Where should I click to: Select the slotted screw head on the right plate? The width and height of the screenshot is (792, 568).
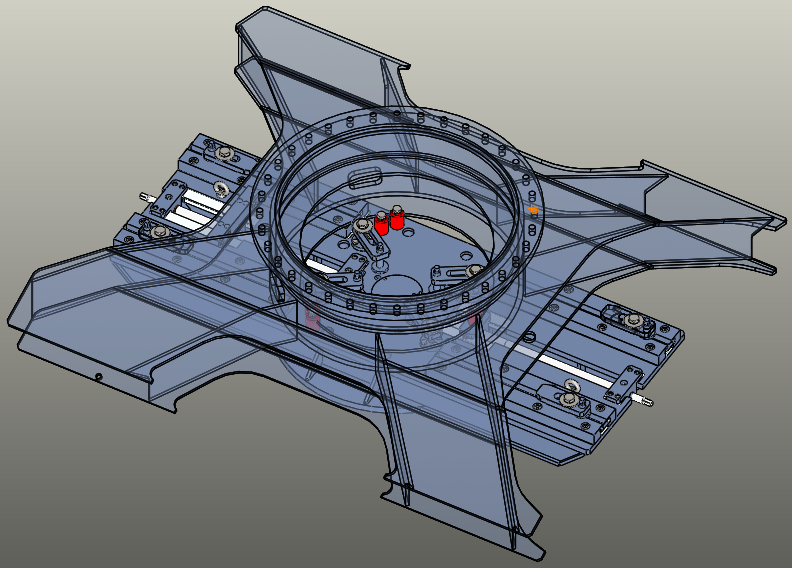coord(528,336)
